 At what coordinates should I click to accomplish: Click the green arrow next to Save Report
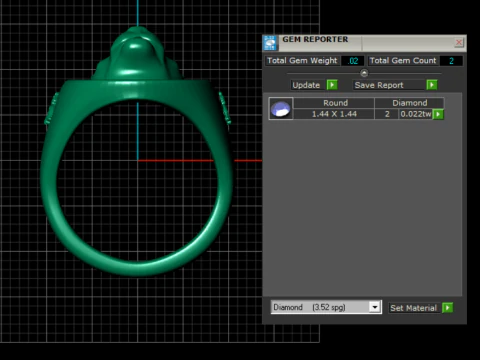(x=432, y=85)
